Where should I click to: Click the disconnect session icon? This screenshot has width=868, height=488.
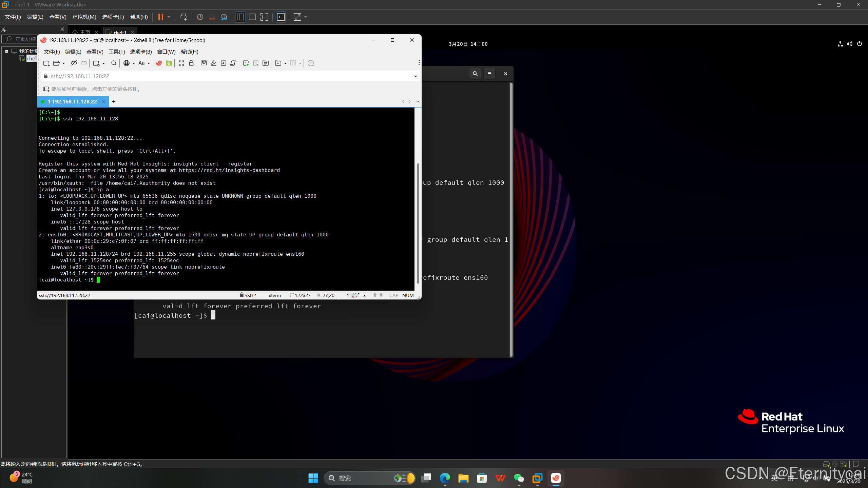74,63
